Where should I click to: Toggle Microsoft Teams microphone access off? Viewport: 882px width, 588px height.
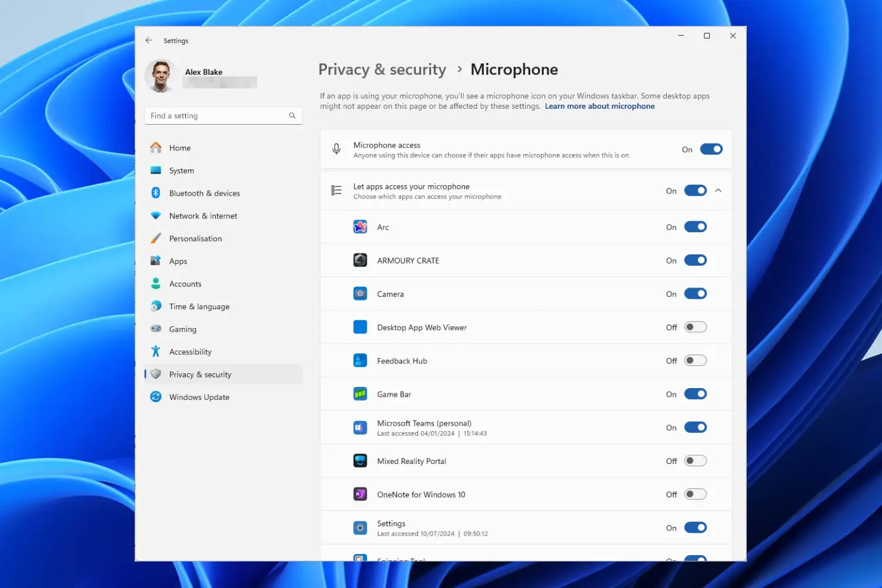(x=695, y=427)
